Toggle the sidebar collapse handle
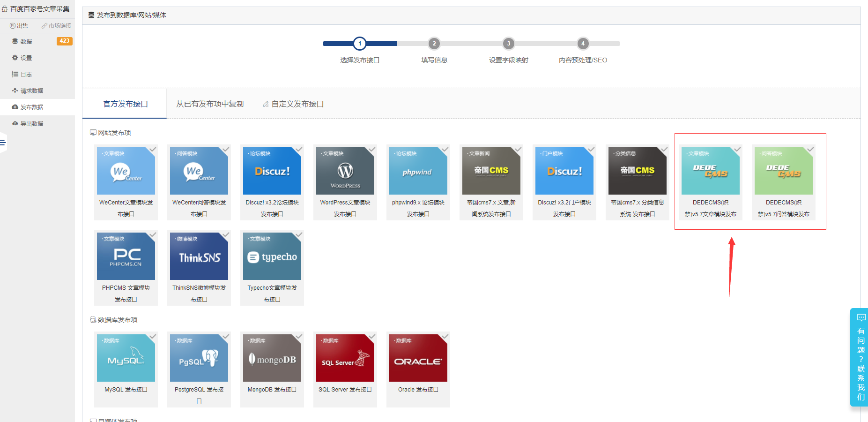Image resolution: width=868 pixels, height=422 pixels. click(x=3, y=143)
